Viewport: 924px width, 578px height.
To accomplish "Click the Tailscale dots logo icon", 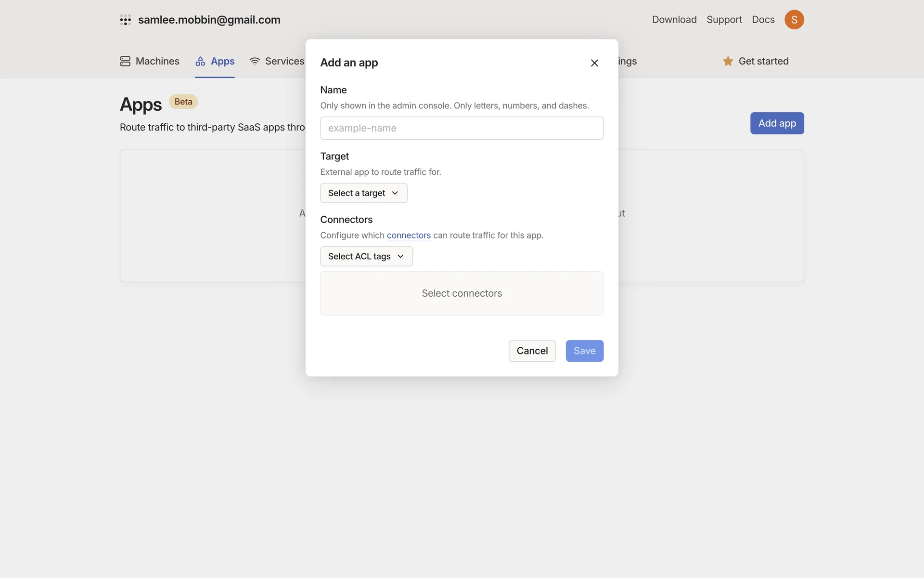I will point(125,20).
